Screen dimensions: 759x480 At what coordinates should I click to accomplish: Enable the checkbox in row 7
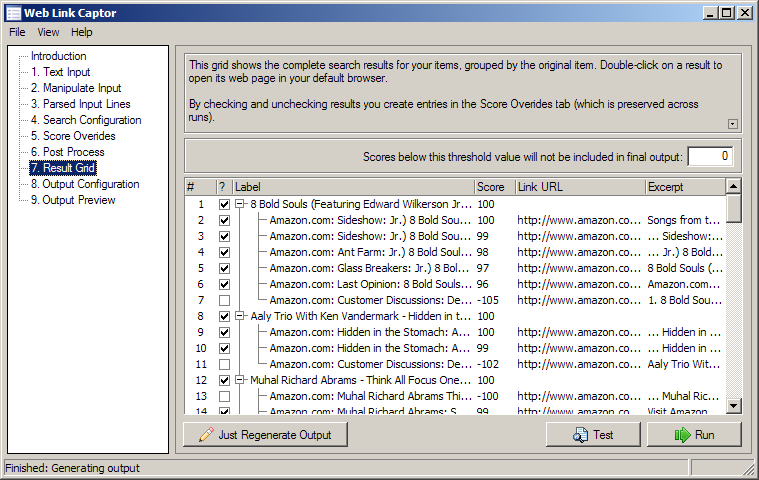[224, 300]
